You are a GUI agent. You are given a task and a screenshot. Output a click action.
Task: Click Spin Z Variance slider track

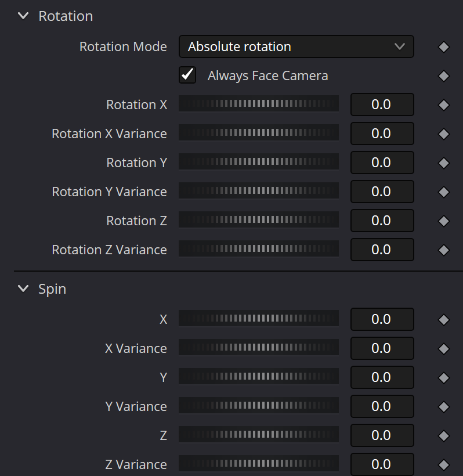coord(259,463)
